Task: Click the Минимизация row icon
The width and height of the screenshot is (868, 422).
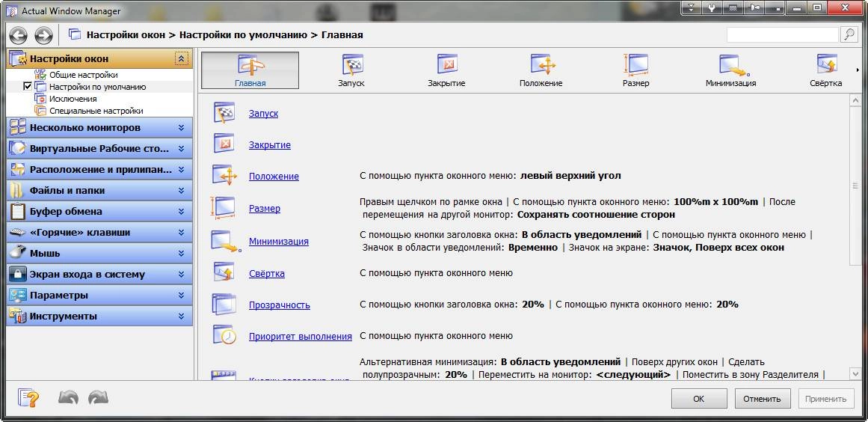Action: (x=226, y=240)
